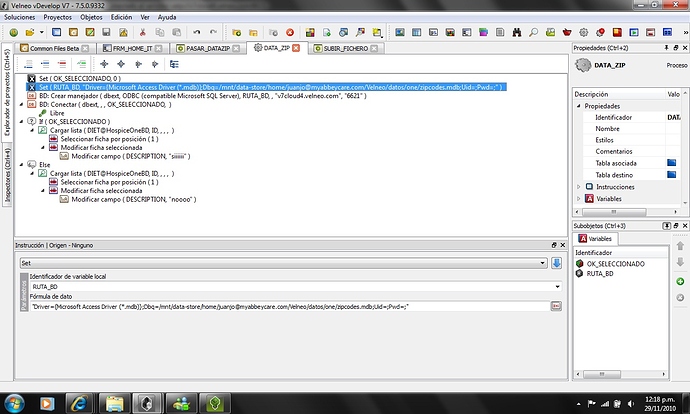Open the Proyectos menu
Viewport: 690px width, 414px height.
(x=57, y=17)
